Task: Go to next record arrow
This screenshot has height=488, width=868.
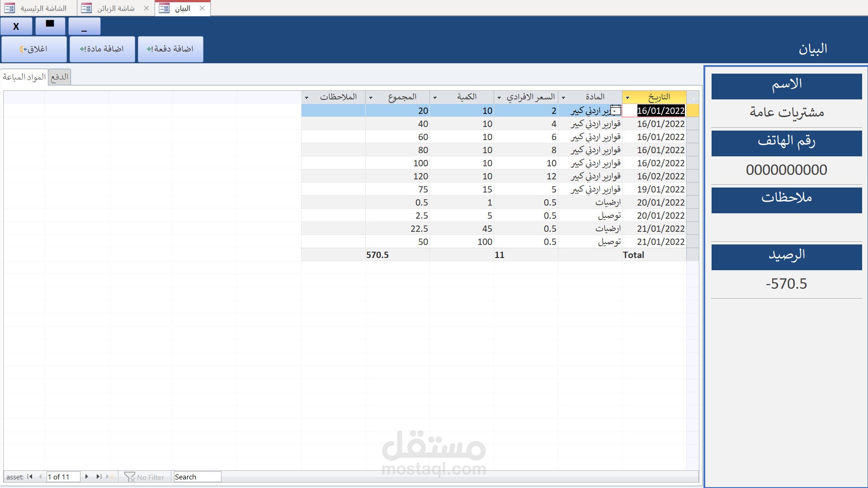Action: 86,477
